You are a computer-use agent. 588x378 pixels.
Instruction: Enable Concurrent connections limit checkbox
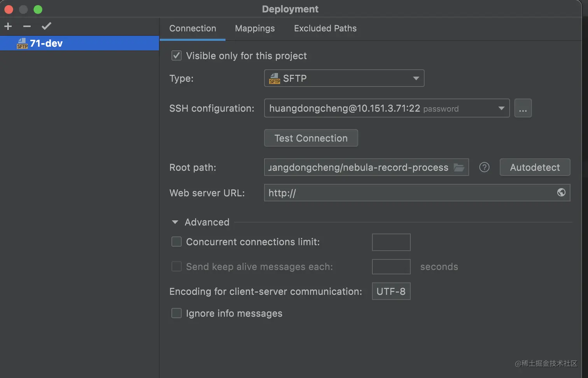coord(177,242)
